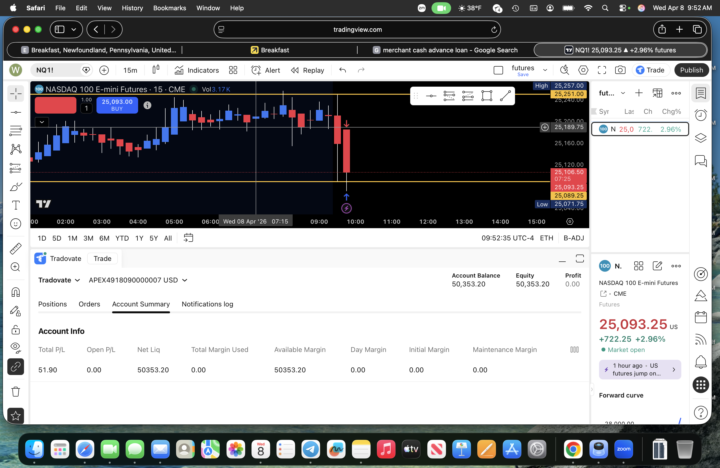Click the red sell order button
Image resolution: width=720 pixels, height=468 pixels.
(x=56, y=105)
